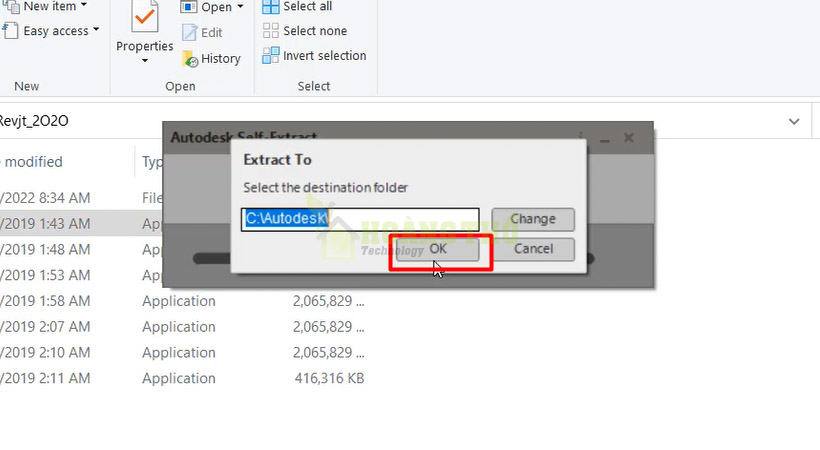Click the Easy access icon
The width and height of the screenshot is (820, 450).
click(x=10, y=31)
